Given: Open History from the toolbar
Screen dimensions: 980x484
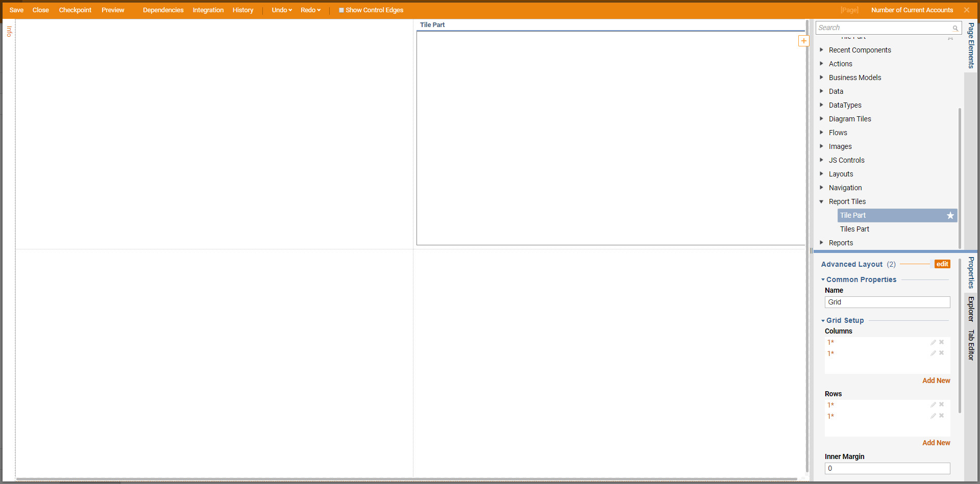Looking at the screenshot, I should pos(243,10).
